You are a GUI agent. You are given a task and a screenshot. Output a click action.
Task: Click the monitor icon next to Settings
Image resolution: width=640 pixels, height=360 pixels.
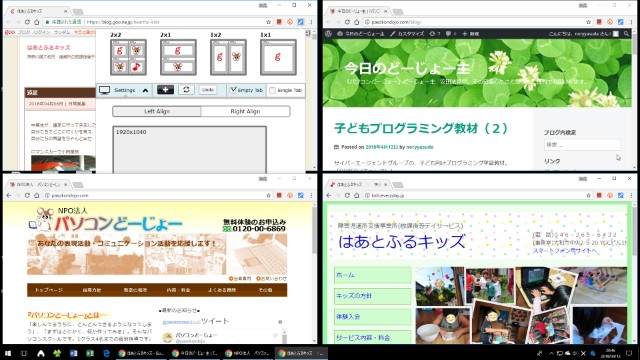click(104, 90)
